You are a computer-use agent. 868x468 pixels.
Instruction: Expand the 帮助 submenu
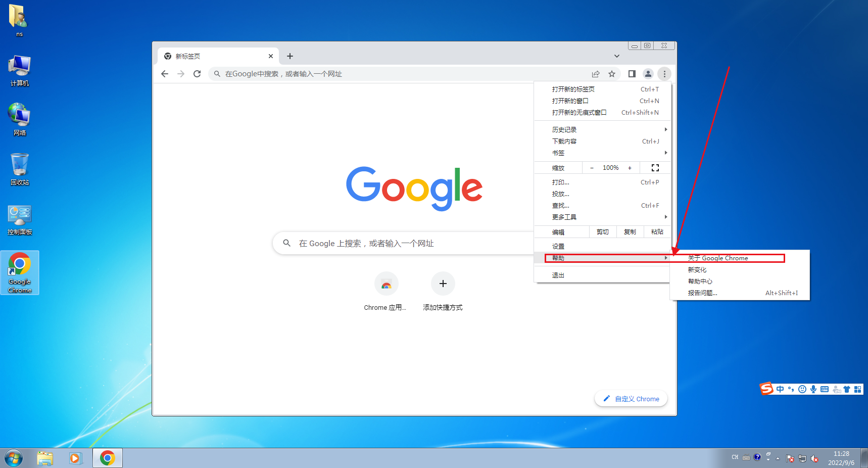[x=602, y=258]
